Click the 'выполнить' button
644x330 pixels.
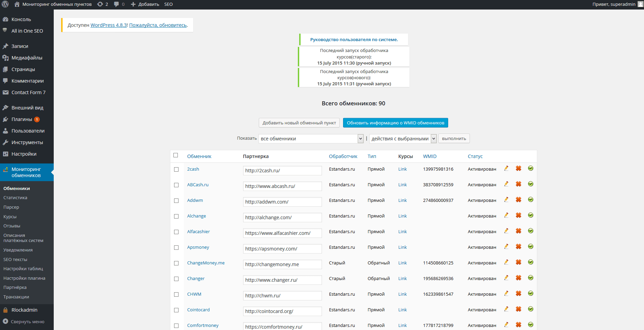pyautogui.click(x=454, y=139)
